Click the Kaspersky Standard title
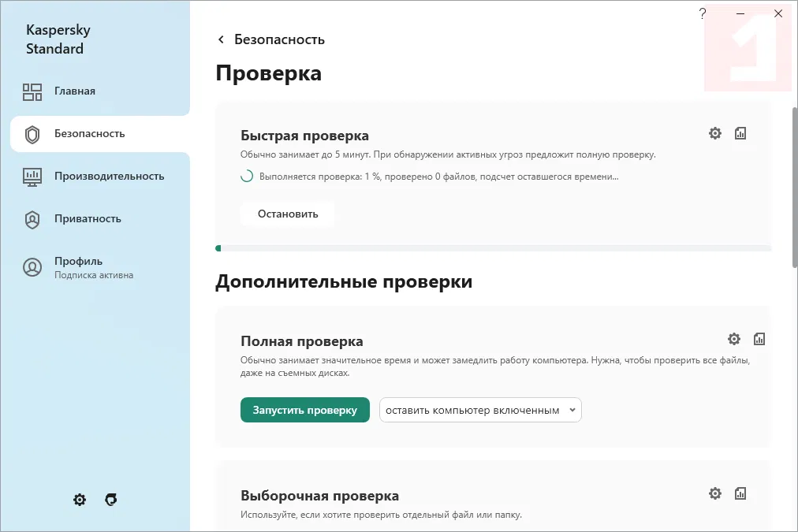This screenshot has width=798, height=532. point(58,39)
